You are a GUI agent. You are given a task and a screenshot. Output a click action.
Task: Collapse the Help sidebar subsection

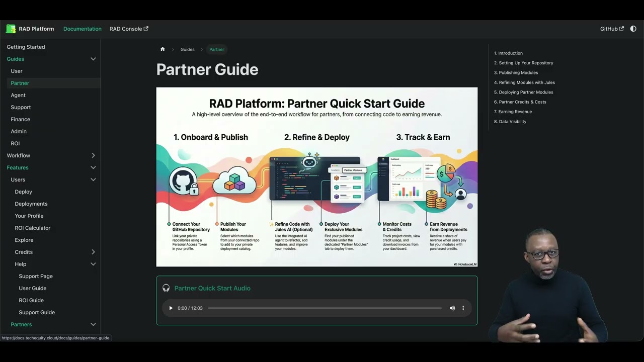[93, 264]
